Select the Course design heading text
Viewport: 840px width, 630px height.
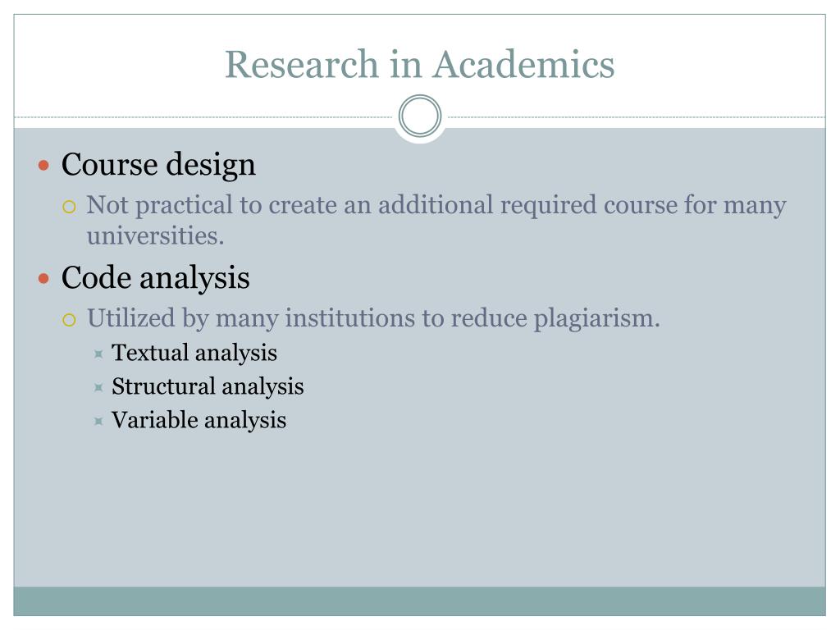[x=158, y=164]
